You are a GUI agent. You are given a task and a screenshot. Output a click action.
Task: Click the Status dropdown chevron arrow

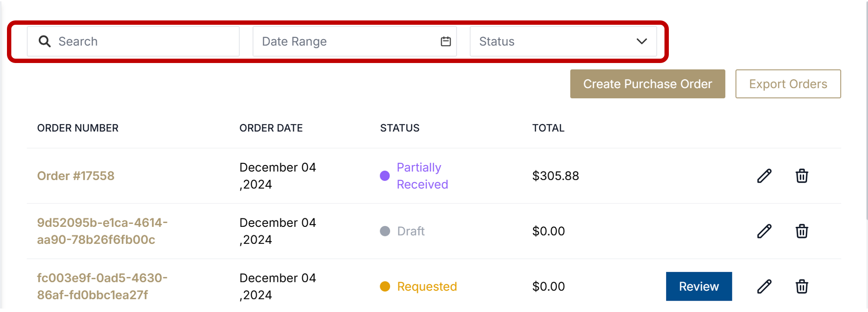641,41
